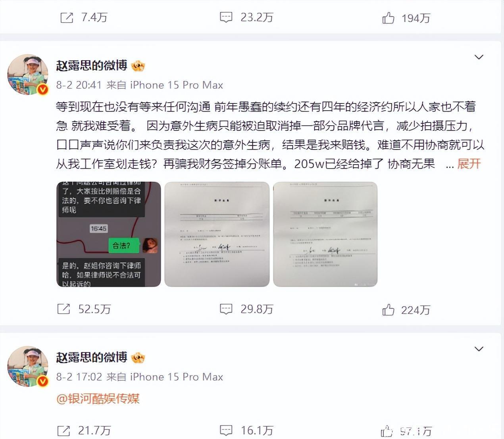504x439 pixels.
Task: Open chevron menu on 8-2 17:02 post
Action: (x=479, y=349)
